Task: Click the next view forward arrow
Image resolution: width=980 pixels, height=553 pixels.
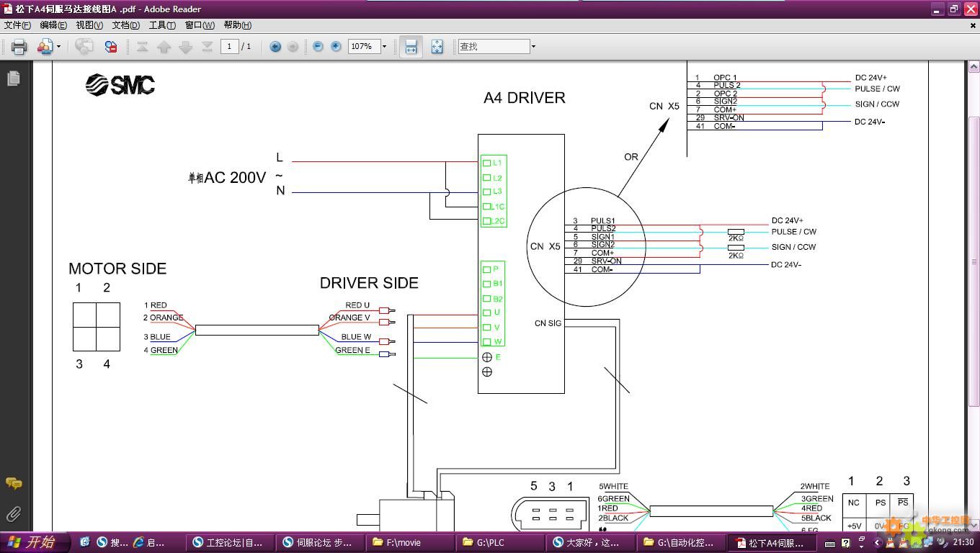Action: click(293, 47)
